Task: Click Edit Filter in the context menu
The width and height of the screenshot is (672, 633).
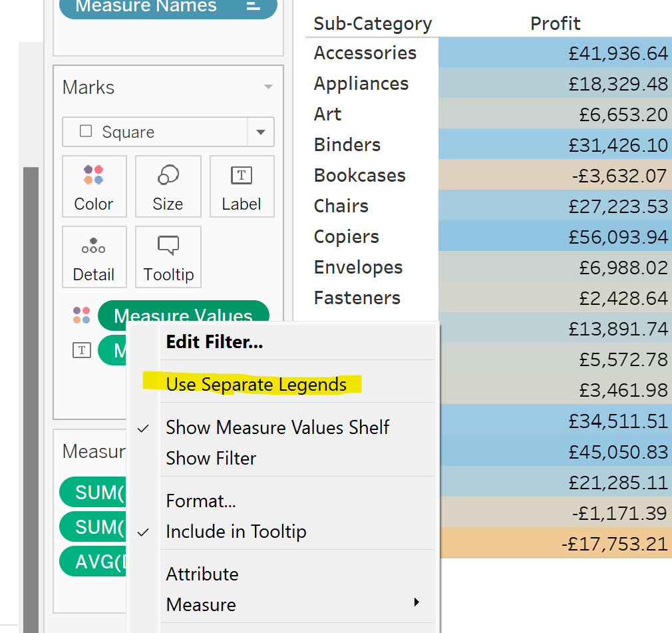Action: [214, 343]
